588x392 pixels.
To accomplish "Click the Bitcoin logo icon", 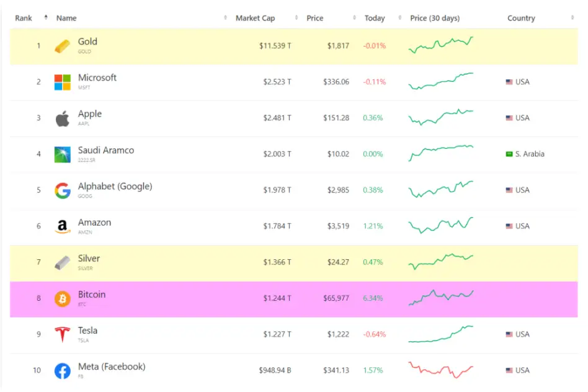I will coord(62,299).
